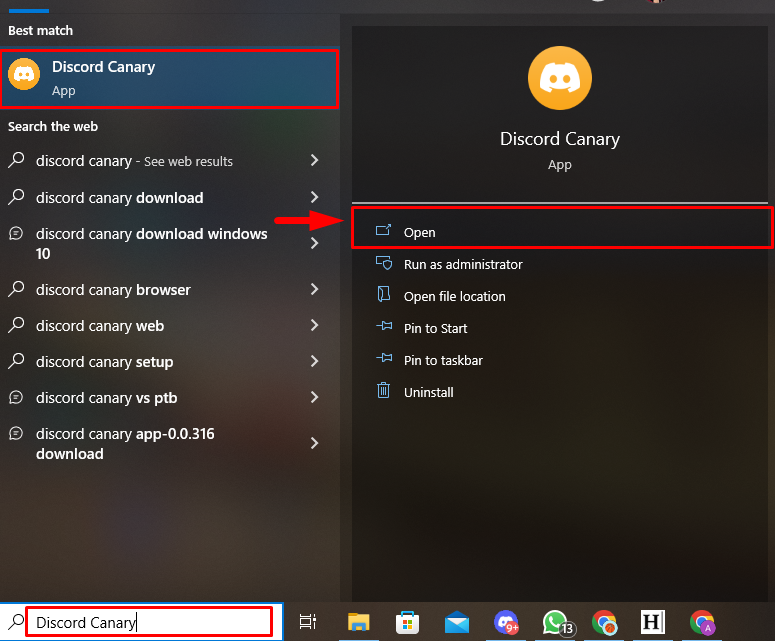Viewport: 775px width, 641px height.
Task: Click the trash icon beside Uninstall
Action: pos(384,390)
